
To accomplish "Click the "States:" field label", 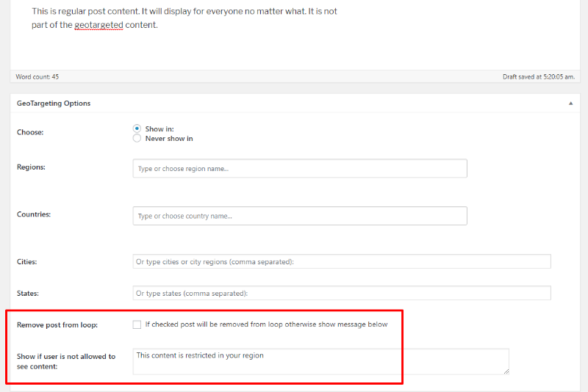I will [x=28, y=293].
